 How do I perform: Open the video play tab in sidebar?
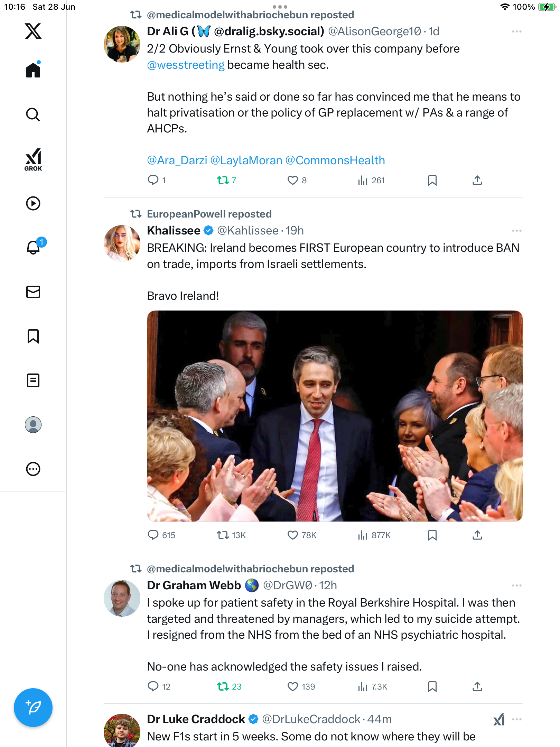click(x=33, y=203)
